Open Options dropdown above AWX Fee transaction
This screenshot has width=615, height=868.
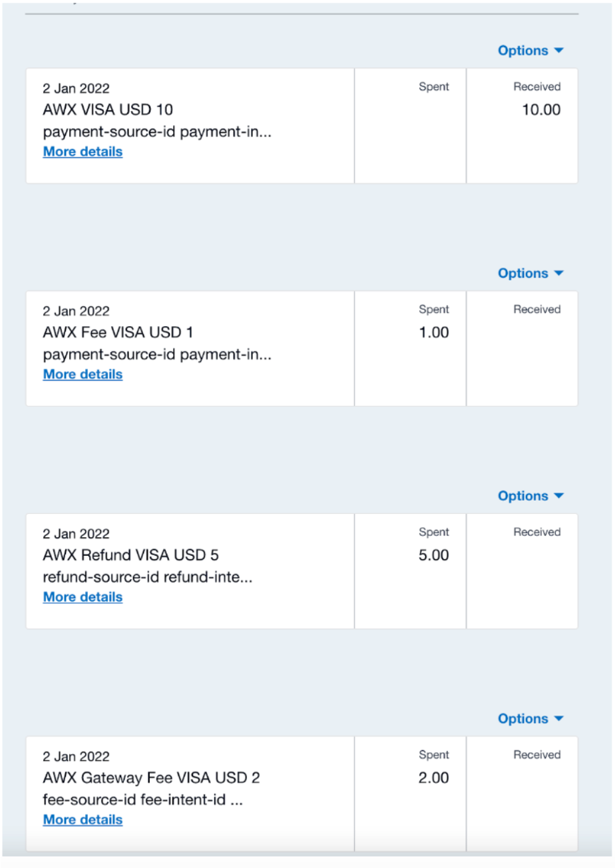(x=530, y=274)
